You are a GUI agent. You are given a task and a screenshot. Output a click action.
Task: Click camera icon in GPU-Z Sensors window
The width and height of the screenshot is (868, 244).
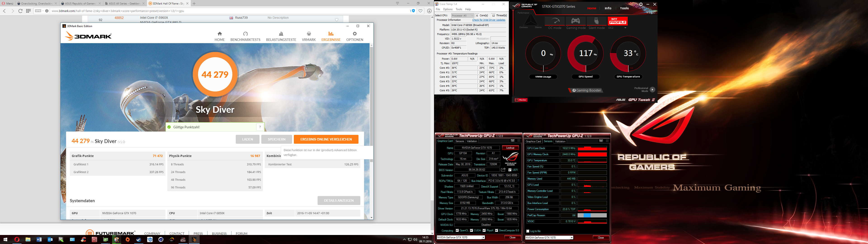601,141
